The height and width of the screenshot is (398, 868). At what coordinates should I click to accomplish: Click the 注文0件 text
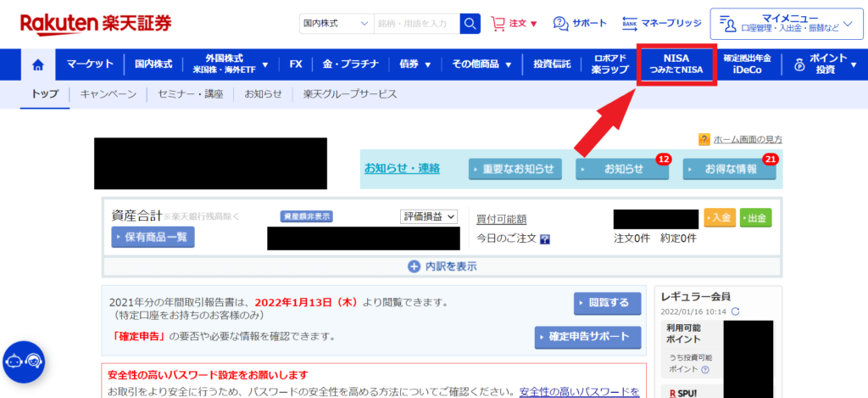coord(632,239)
